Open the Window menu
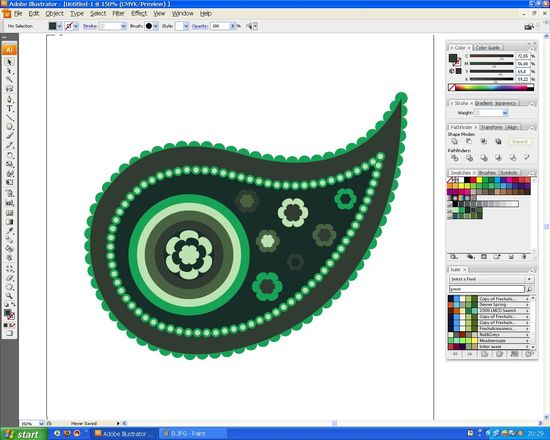Viewport: 550px width, 440px height. pos(182,13)
